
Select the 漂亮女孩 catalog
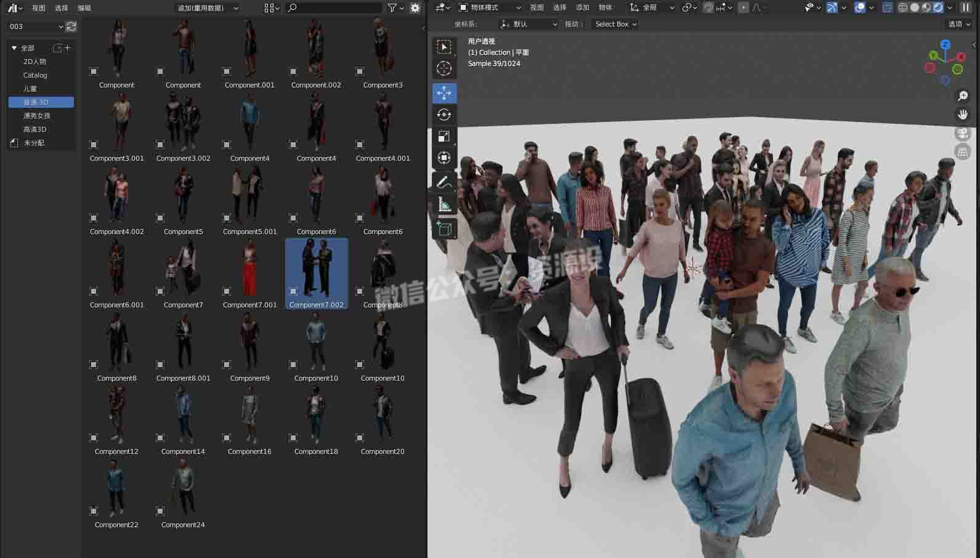[x=37, y=116]
